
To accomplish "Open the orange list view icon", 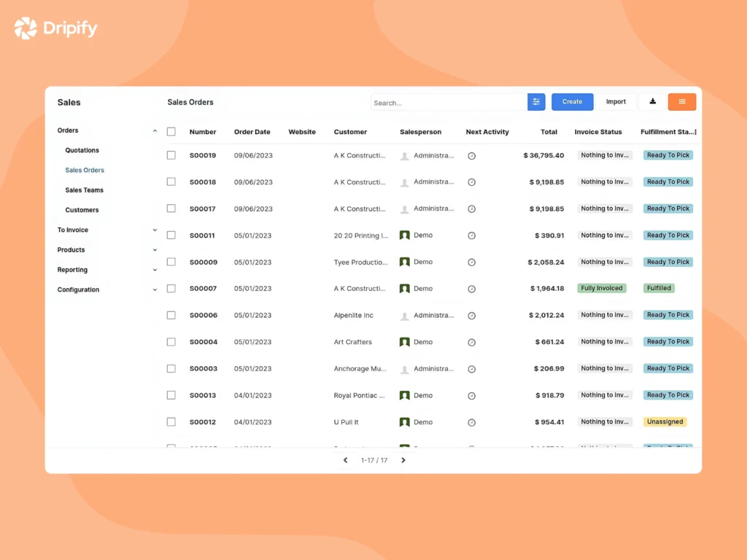I will pos(681,102).
